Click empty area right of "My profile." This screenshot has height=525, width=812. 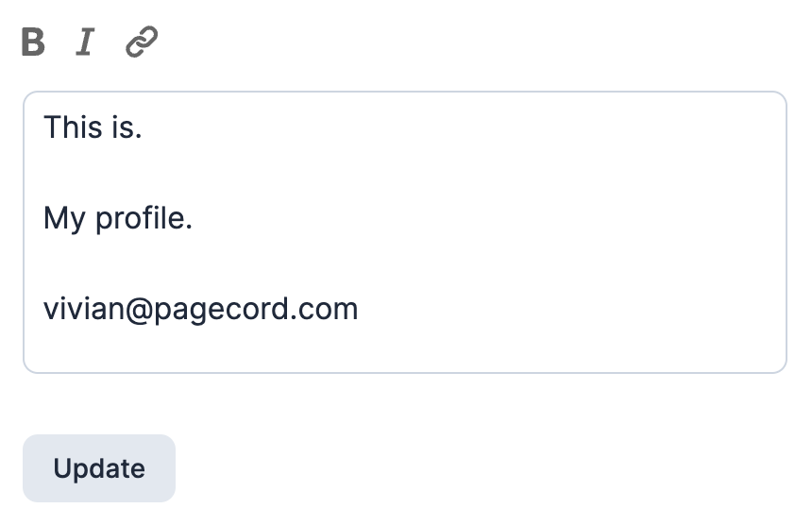tap(472, 219)
